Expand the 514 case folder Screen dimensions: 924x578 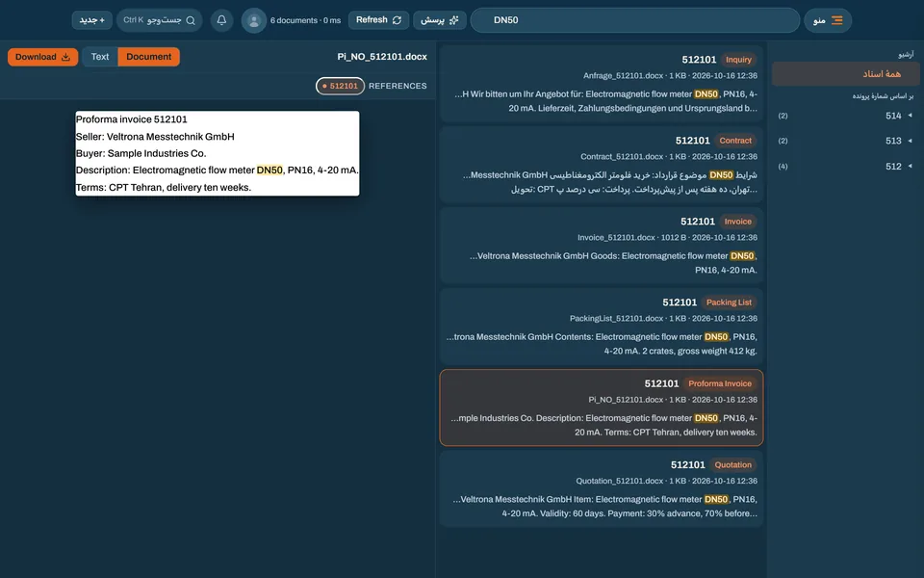(846, 116)
